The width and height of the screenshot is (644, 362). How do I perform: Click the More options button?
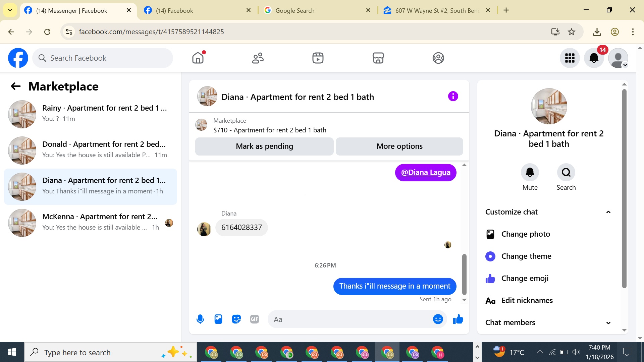click(399, 146)
